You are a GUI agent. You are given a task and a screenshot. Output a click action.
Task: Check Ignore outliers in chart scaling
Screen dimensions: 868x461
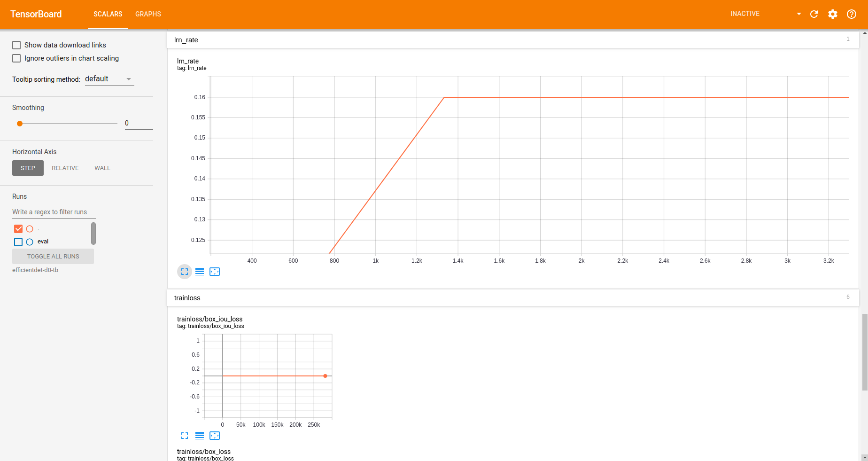(x=16, y=58)
